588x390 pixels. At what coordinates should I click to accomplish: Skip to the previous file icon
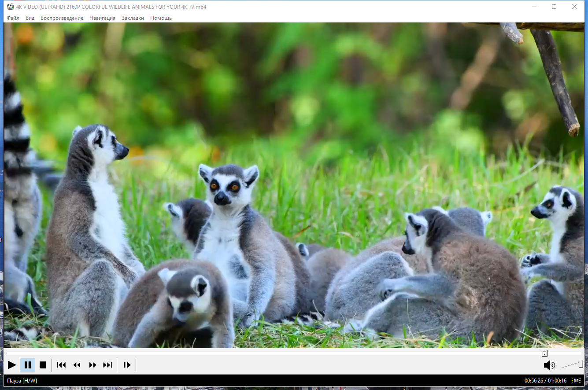[x=61, y=365]
